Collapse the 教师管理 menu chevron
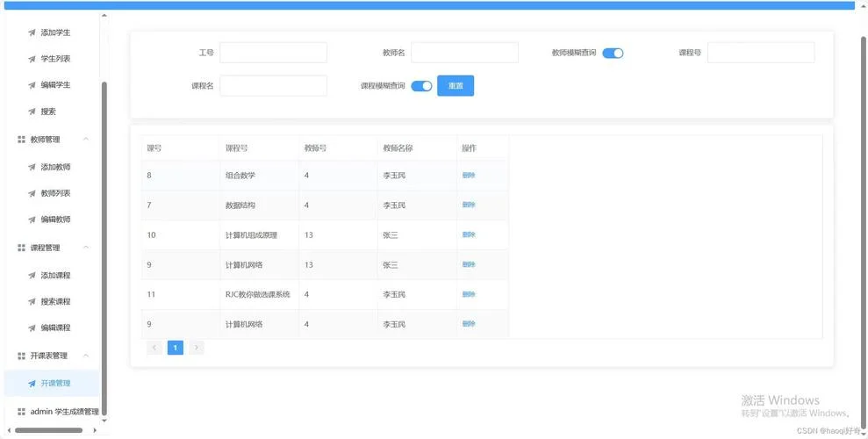868x439 pixels. (86, 139)
